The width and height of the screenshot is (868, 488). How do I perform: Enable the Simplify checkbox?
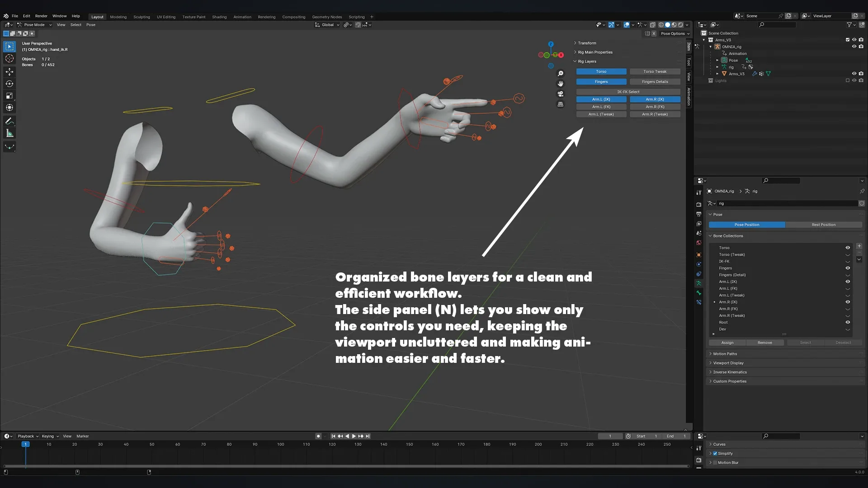[x=715, y=453]
